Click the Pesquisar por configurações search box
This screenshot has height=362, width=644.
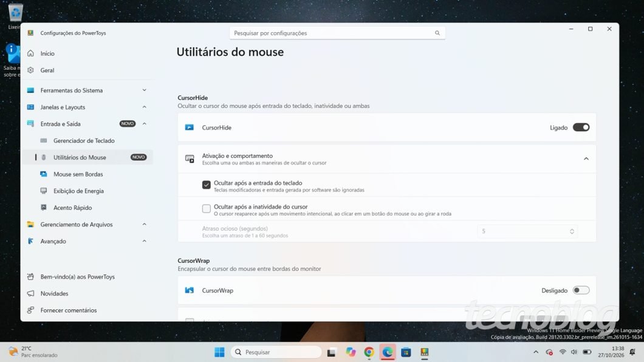click(x=337, y=33)
